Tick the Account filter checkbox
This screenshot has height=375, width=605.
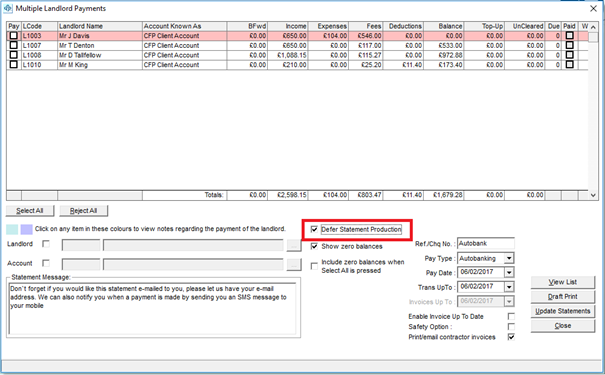pos(46,263)
